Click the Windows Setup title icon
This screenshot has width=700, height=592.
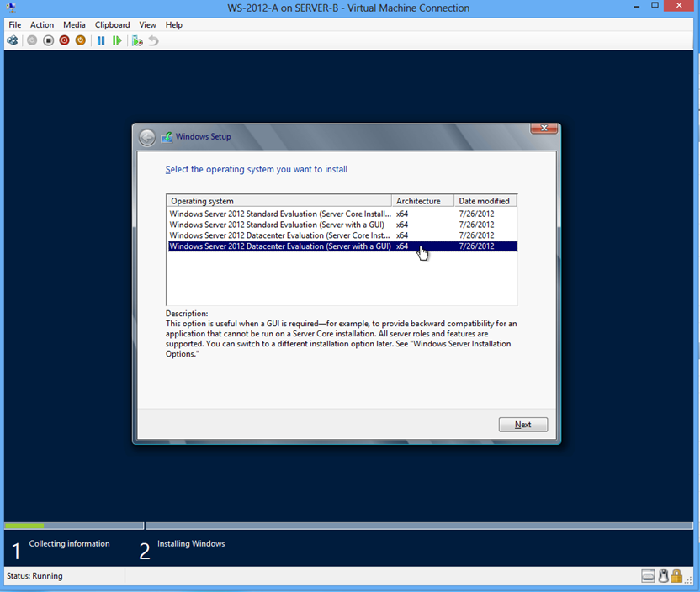[167, 137]
